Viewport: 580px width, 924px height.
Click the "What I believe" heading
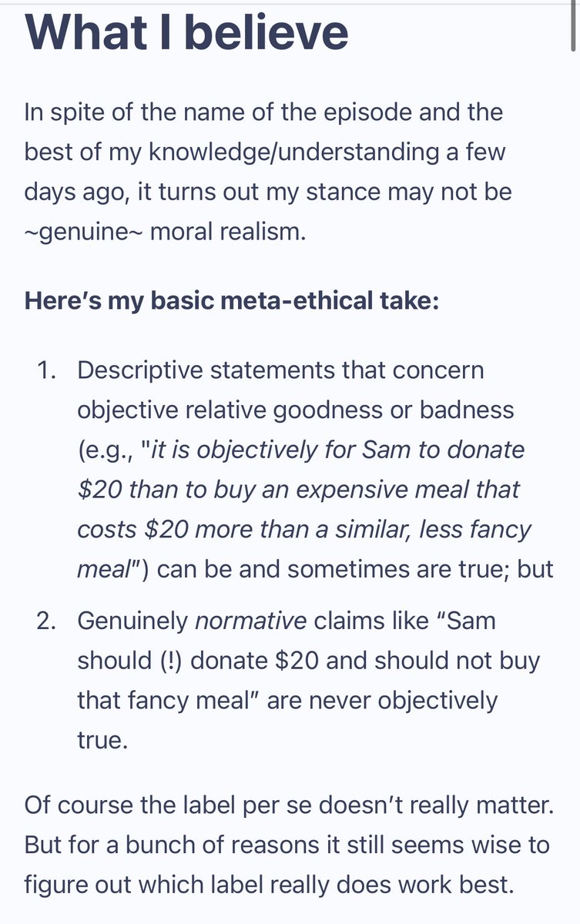tap(187, 32)
